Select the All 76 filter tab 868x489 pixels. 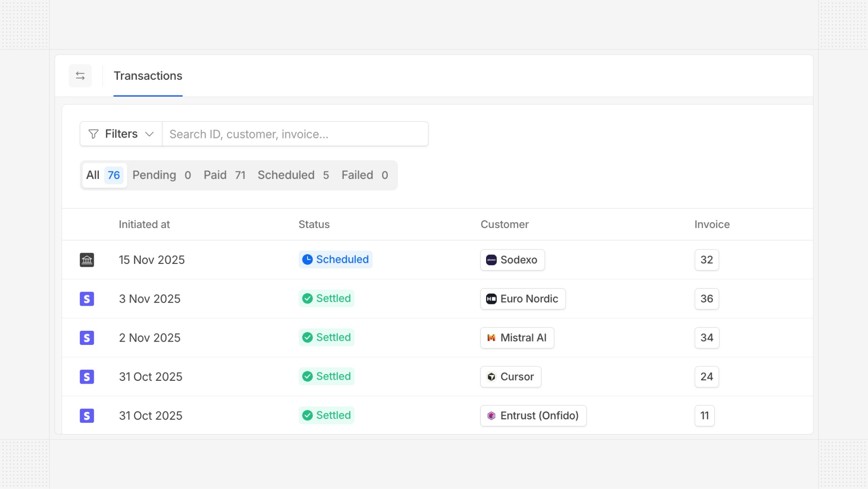click(104, 175)
